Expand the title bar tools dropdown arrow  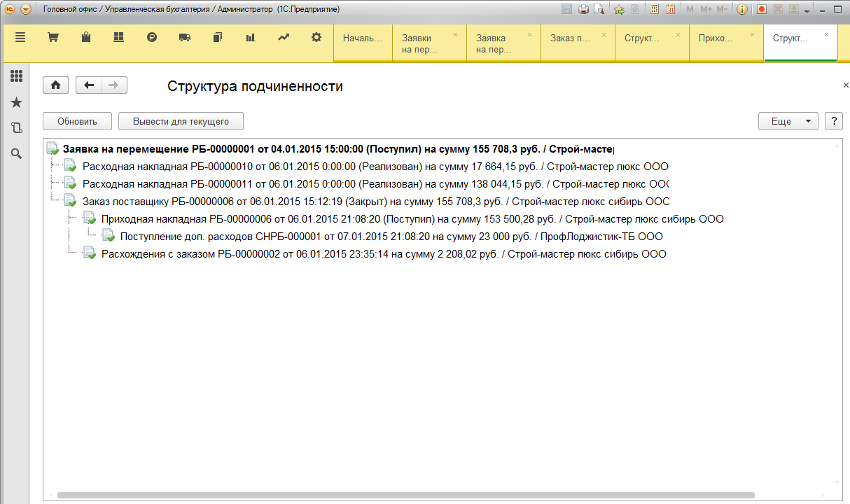point(807,11)
